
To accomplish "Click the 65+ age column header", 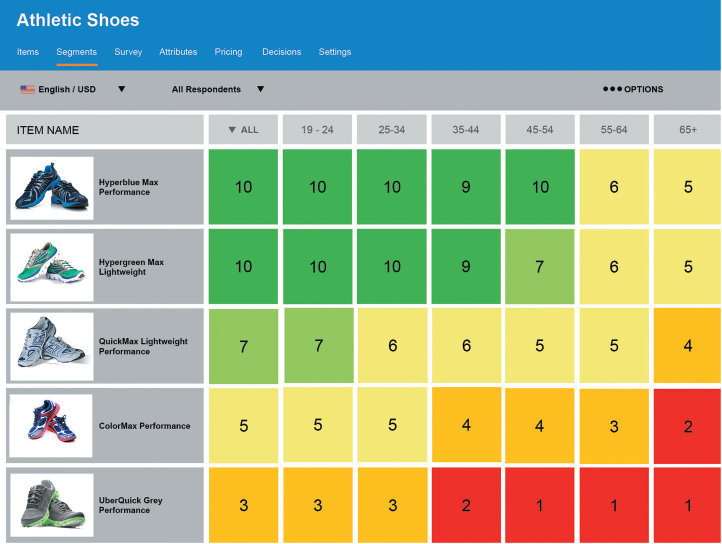I will click(x=686, y=130).
